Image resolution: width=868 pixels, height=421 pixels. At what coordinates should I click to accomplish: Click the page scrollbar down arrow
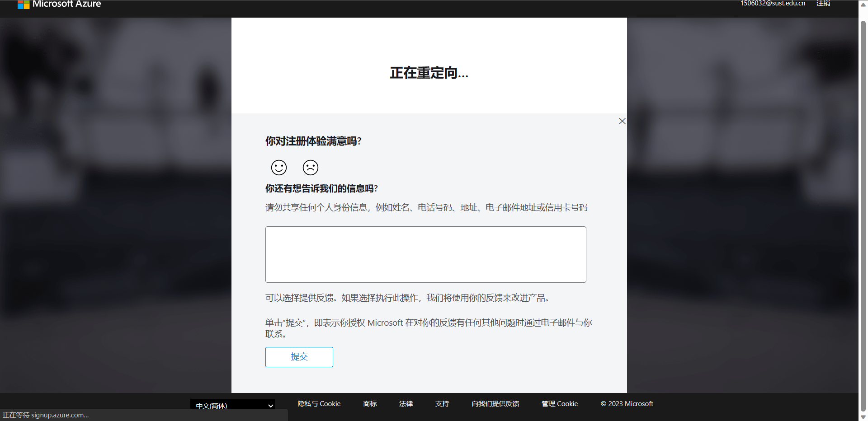[863, 417]
